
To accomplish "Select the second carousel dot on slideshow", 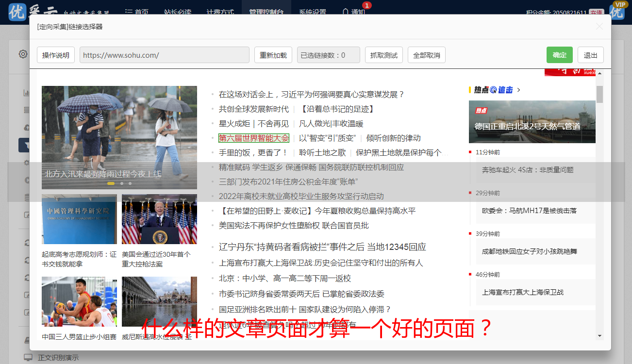I will pyautogui.click(x=121, y=183).
